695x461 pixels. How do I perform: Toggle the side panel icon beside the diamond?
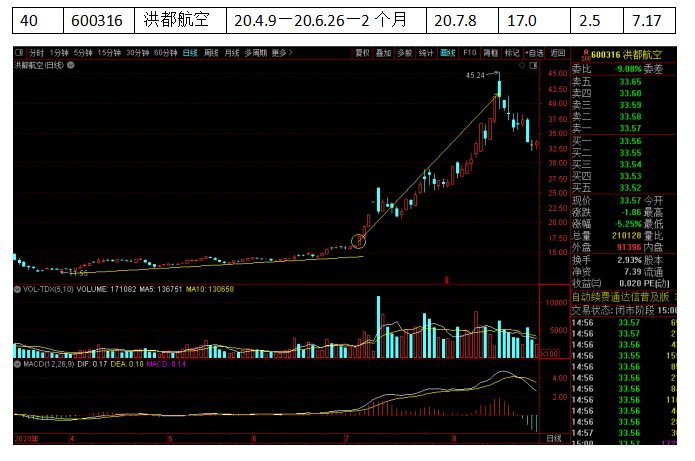533,66
